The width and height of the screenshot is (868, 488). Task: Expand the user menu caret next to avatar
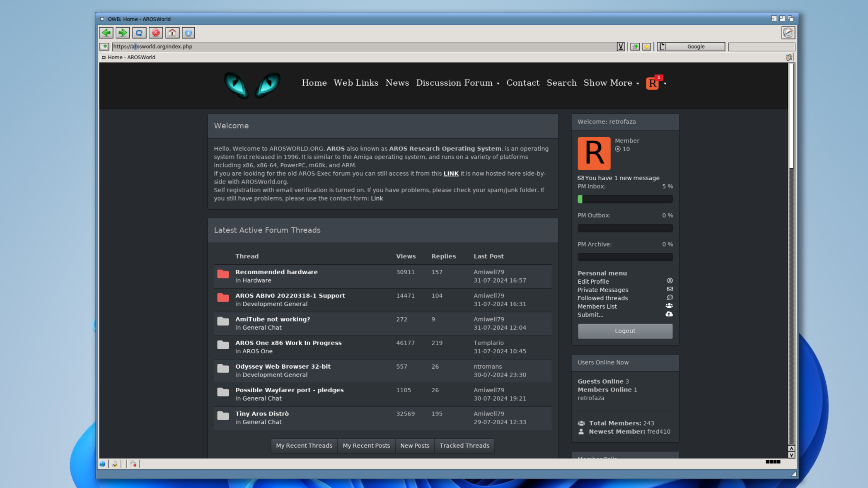pyautogui.click(x=665, y=83)
